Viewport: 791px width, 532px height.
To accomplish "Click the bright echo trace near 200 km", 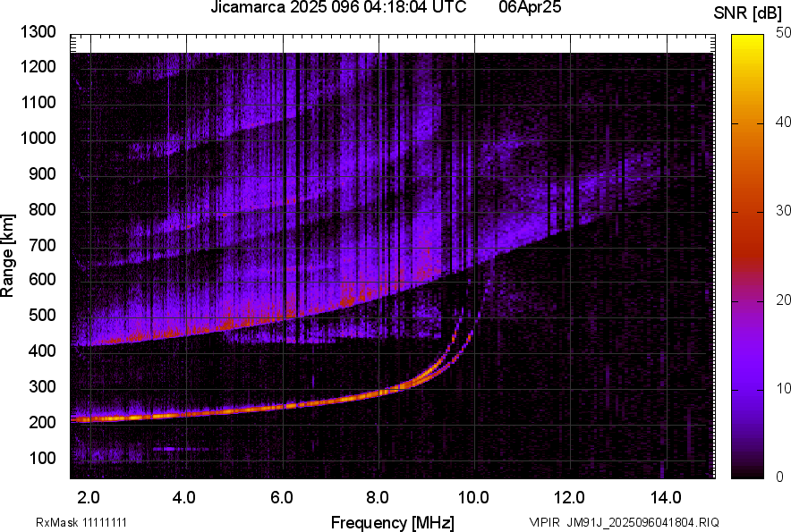I will point(179,416).
